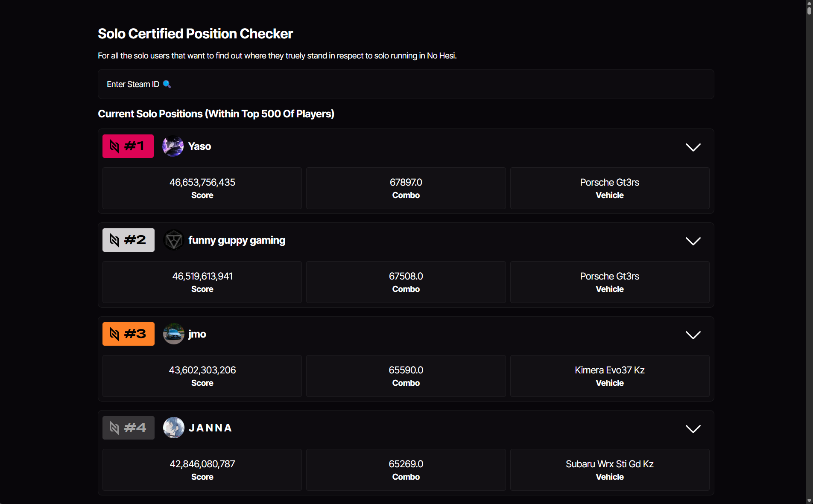Click JANNA's anime profile avatar

[173, 428]
